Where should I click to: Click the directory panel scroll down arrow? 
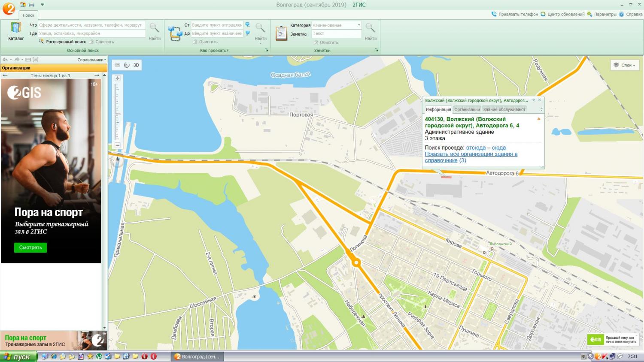coord(104,328)
